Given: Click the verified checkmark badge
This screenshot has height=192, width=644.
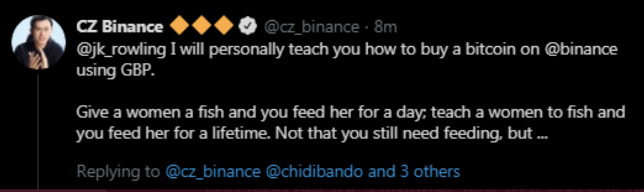Looking at the screenshot, I should [246, 28].
